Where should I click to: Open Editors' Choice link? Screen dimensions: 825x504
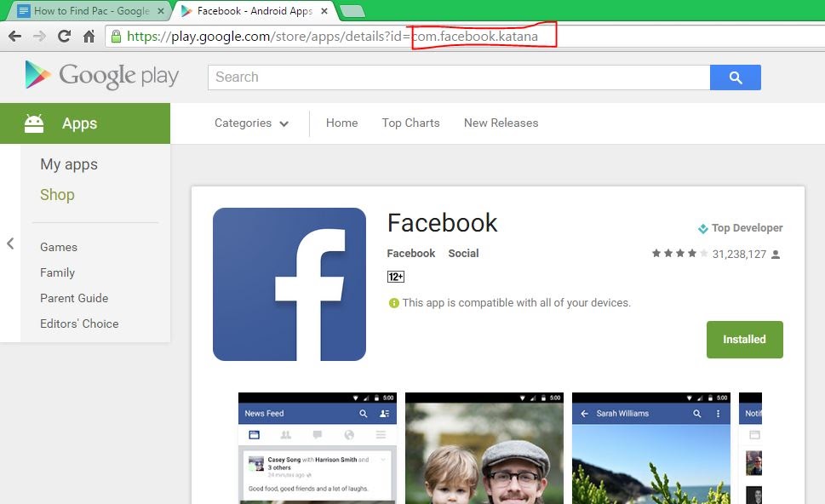79,324
